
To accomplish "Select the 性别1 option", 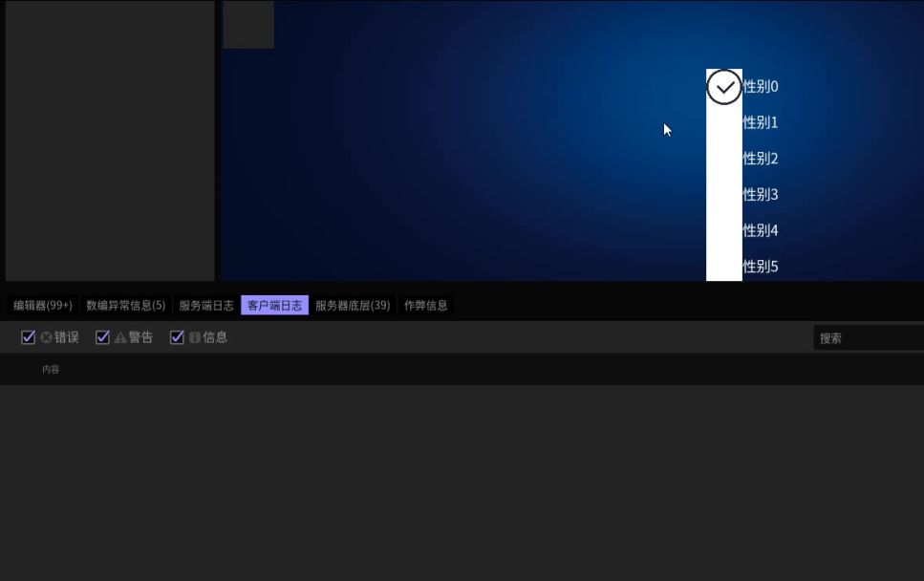I will (760, 122).
